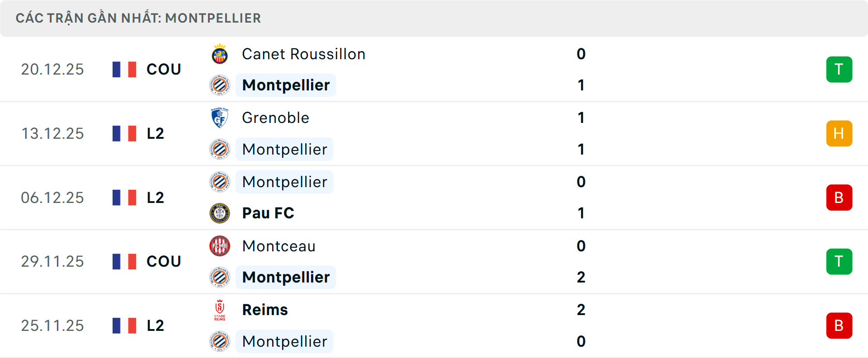
Task: Select the Montpellier crest in the top match
Action: tap(220, 85)
